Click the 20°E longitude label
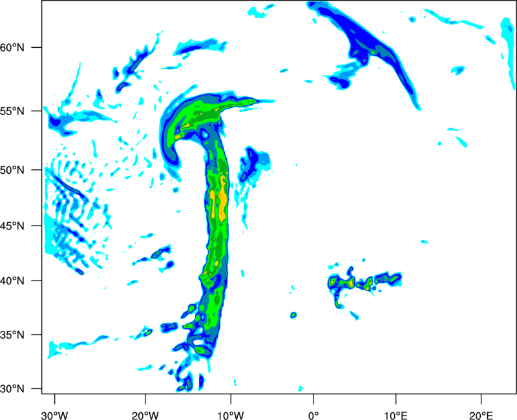 click(481, 415)
